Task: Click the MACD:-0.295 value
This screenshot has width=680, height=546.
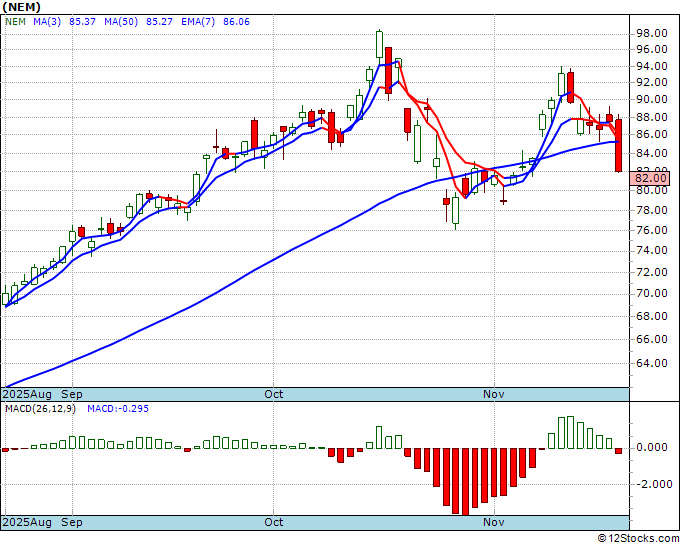Action: tap(118, 409)
